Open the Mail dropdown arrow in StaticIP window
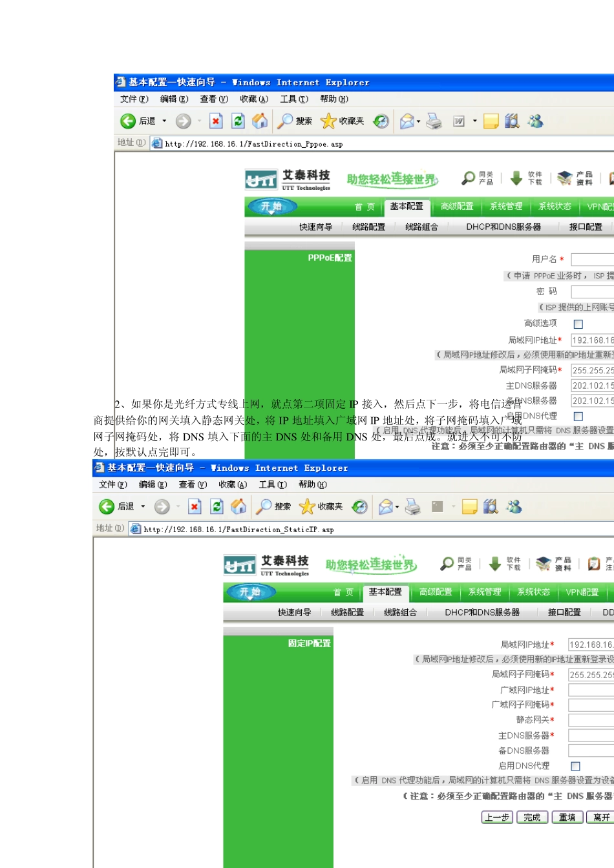Image resolution: width=614 pixels, height=868 pixels. [x=397, y=507]
